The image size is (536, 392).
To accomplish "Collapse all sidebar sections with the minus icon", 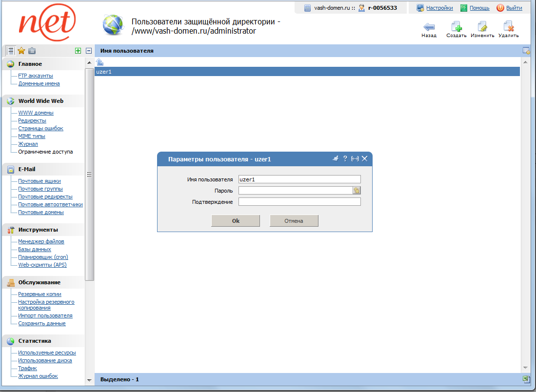I will [88, 50].
